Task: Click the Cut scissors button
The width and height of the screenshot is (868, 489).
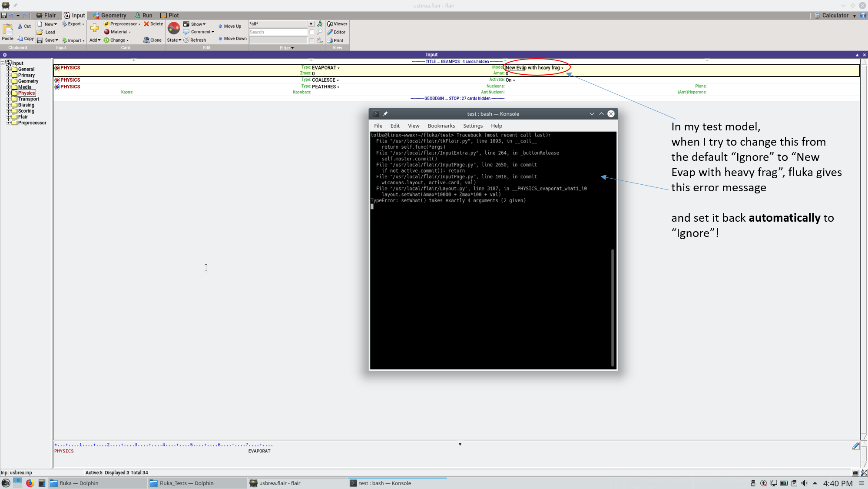Action: pos(24,26)
